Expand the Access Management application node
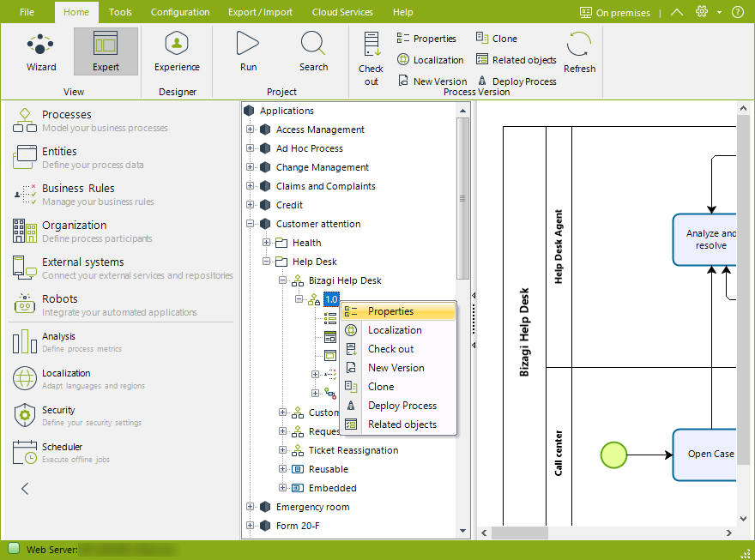The width and height of the screenshot is (755, 560). 250,129
